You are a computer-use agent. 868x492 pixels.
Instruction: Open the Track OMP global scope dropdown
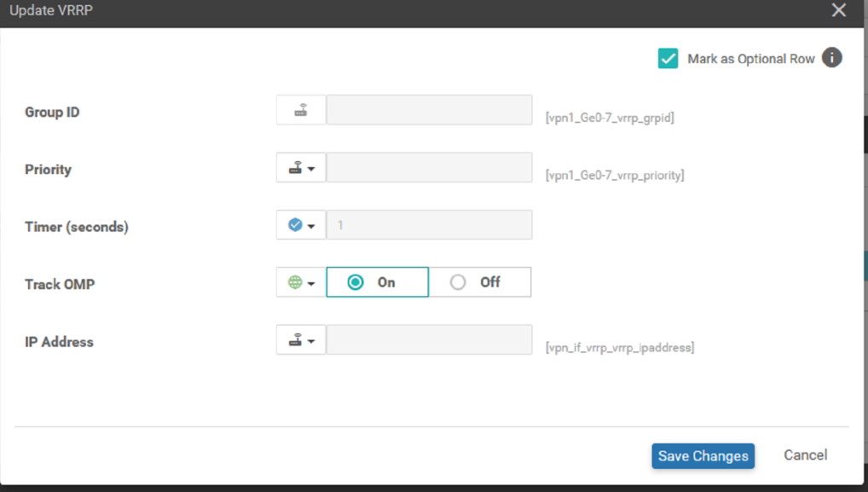point(301,282)
